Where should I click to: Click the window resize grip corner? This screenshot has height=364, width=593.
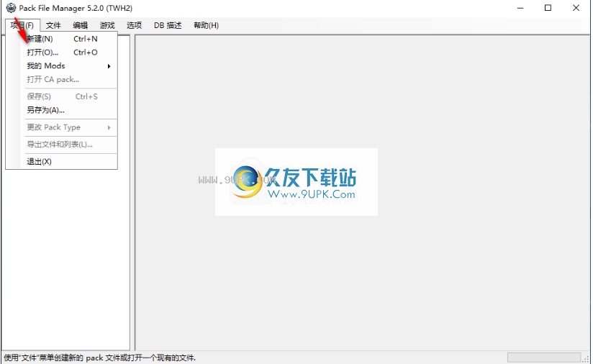[x=586, y=358]
